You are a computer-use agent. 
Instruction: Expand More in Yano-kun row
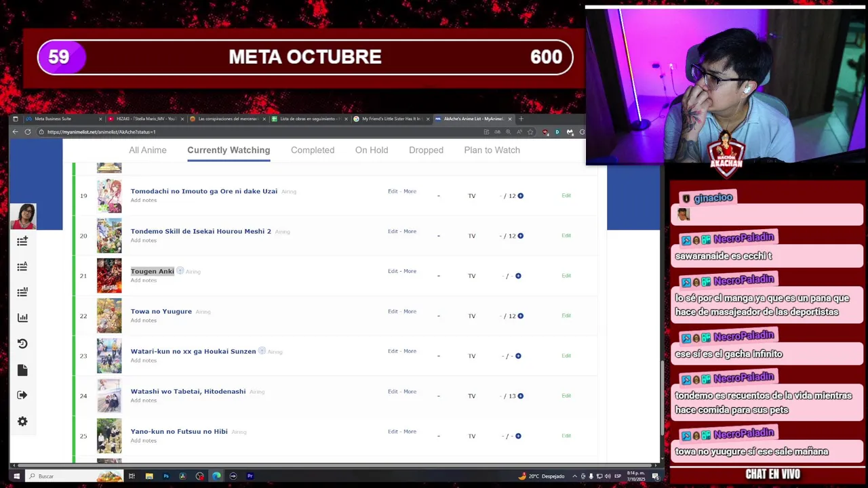(410, 431)
